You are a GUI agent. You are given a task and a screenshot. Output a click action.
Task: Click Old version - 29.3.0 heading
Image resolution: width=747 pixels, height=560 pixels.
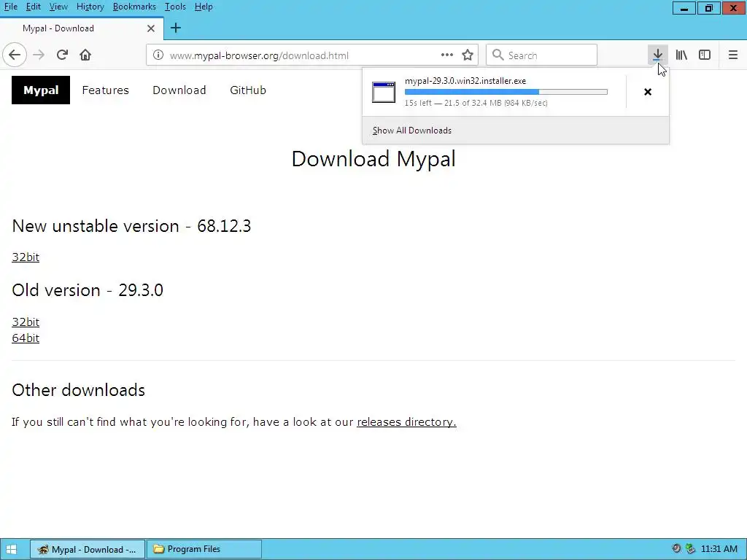pyautogui.click(x=88, y=290)
